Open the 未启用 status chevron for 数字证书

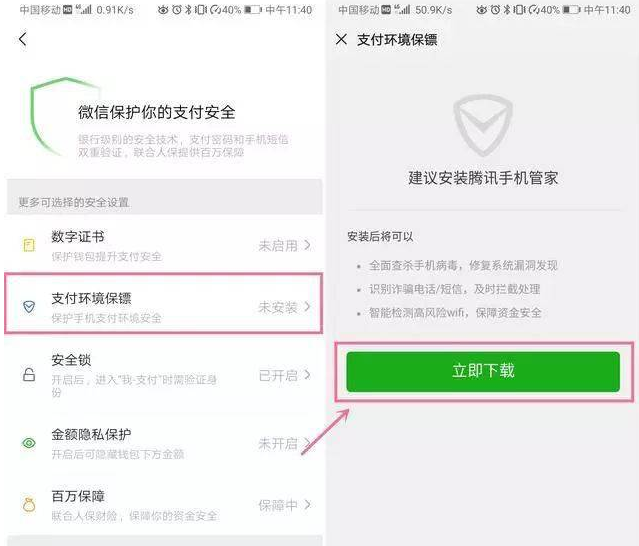(x=308, y=245)
